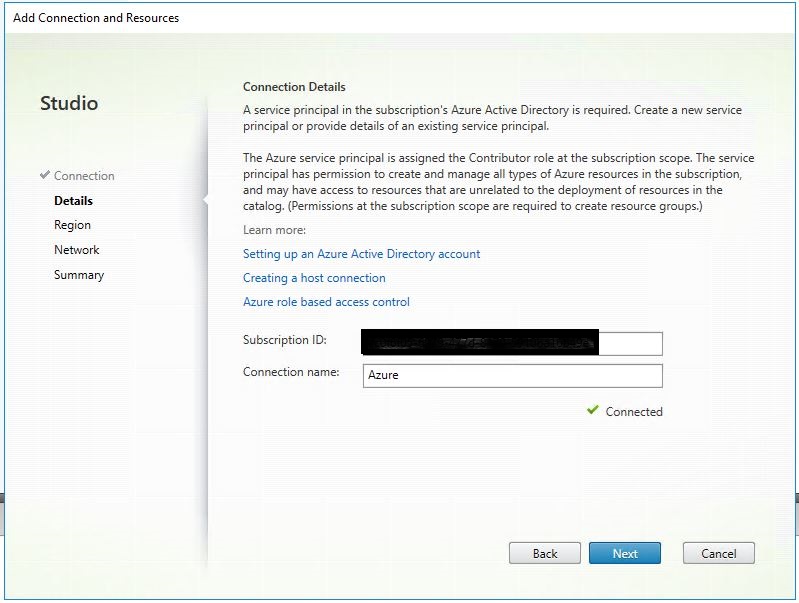Open the Setting up an Azure Active Directory account link

point(361,254)
